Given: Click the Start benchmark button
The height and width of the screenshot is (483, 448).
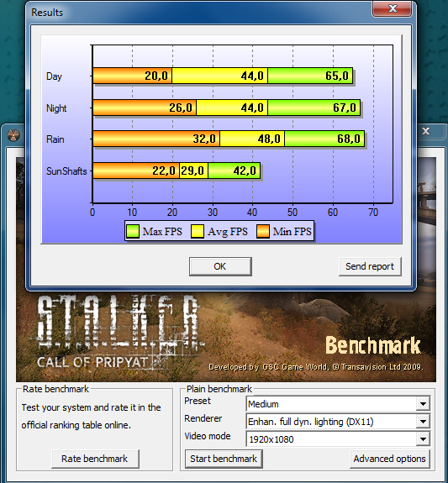Looking at the screenshot, I should [x=224, y=459].
